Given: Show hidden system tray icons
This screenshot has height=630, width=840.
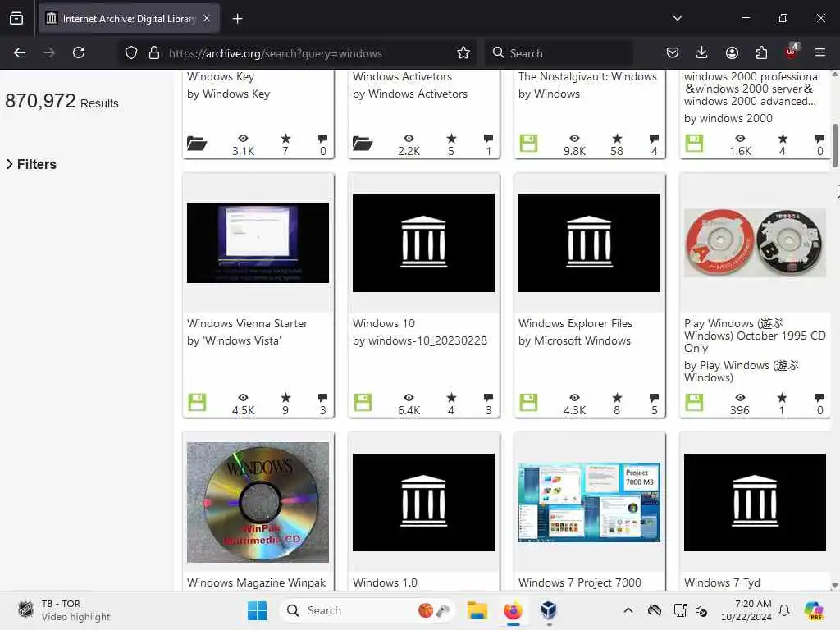Looking at the screenshot, I should tap(628, 610).
